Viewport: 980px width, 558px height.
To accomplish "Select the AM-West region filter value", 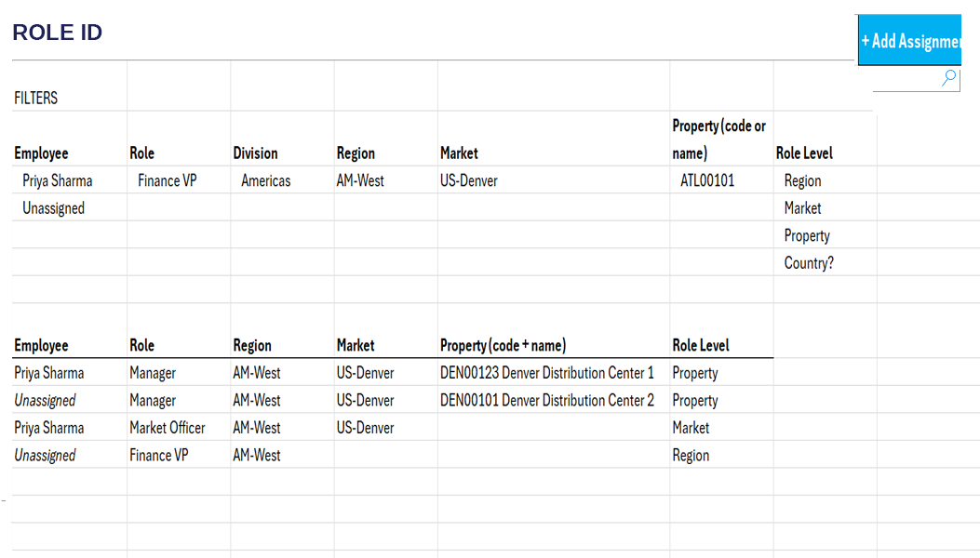I will (360, 180).
